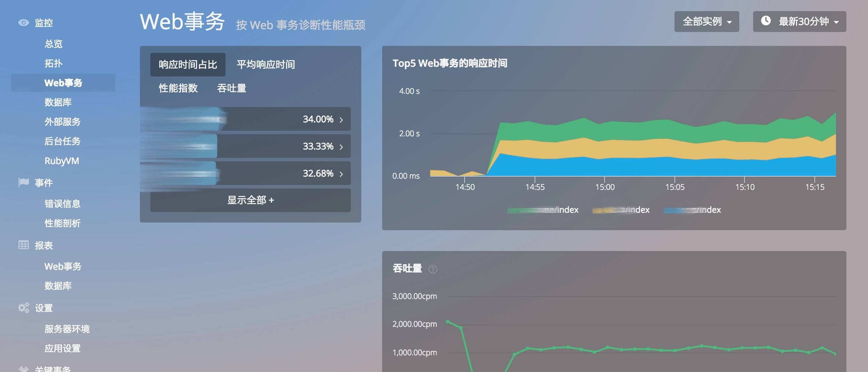Open 拓扑 in the sidebar
Viewport: 868px width, 372px height.
[x=54, y=63]
